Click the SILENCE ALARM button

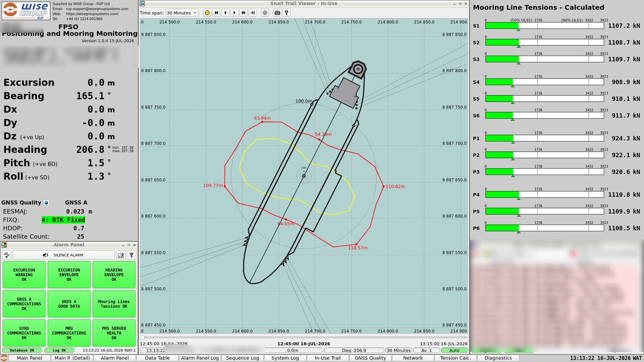coord(64,255)
